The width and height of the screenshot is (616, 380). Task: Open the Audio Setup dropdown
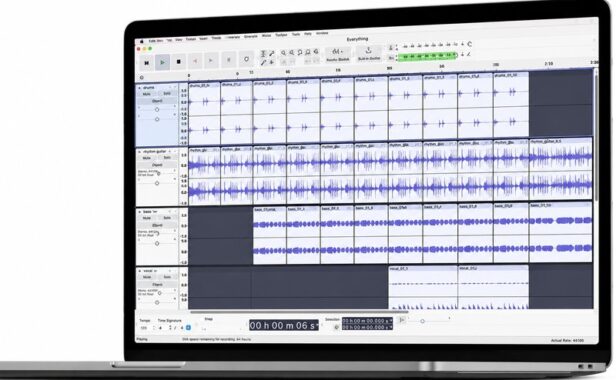click(337, 55)
